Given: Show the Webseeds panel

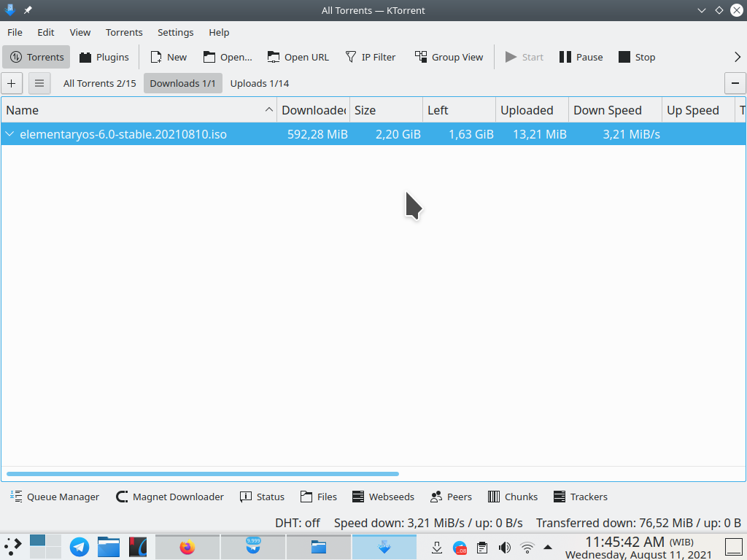Looking at the screenshot, I should pos(383,497).
